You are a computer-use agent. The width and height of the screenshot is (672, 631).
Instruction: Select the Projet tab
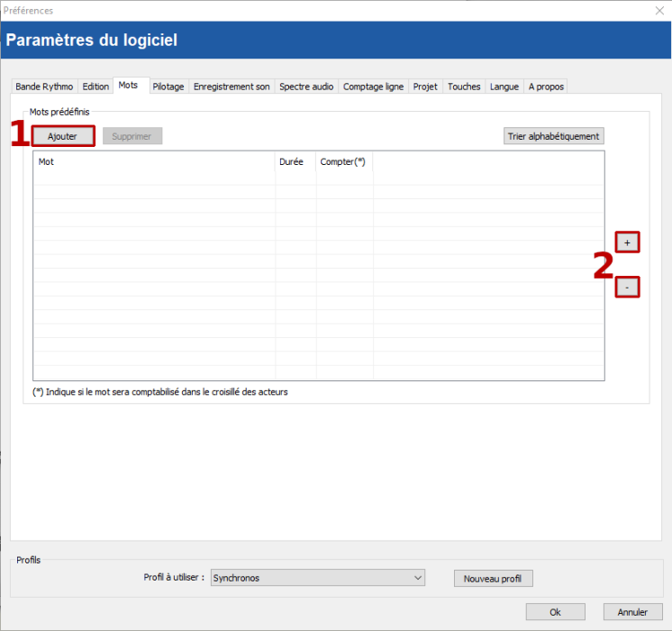coord(425,87)
